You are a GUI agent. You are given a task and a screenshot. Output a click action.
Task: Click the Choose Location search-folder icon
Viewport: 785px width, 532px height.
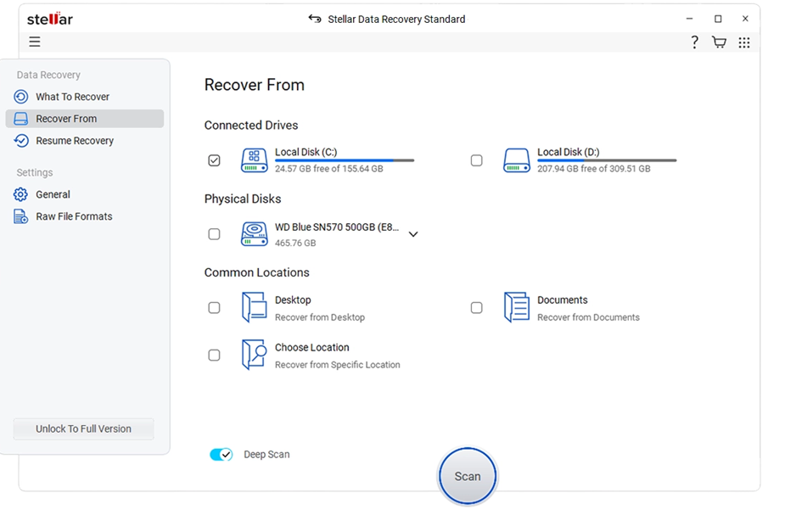[x=255, y=355]
